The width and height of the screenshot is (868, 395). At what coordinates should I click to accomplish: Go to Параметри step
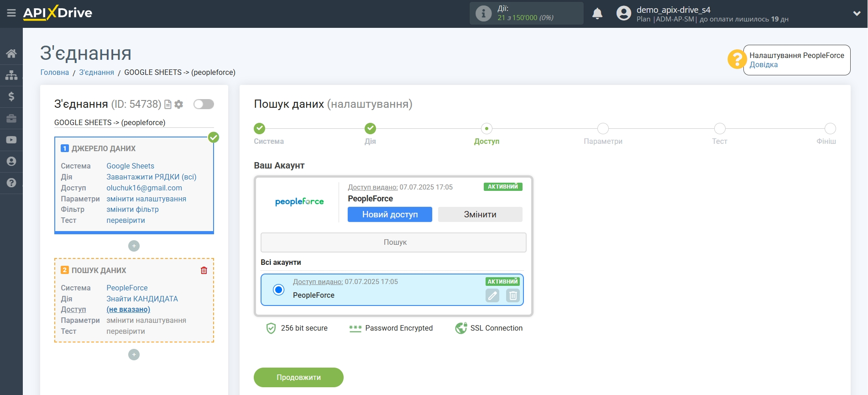click(603, 128)
